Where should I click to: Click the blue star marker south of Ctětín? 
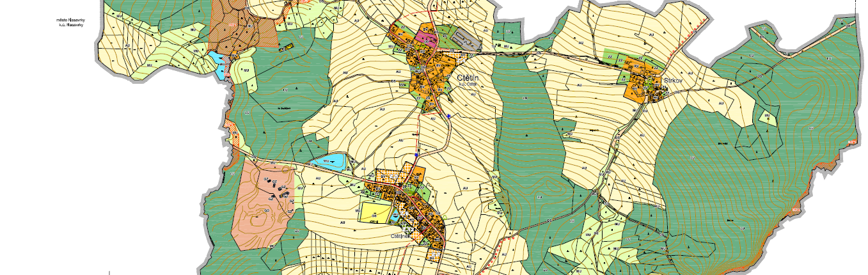[x=450, y=116]
